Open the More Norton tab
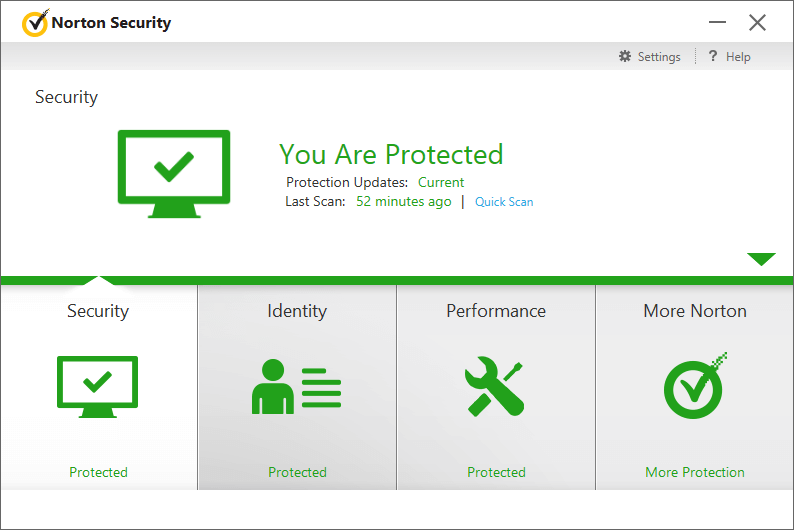 point(695,310)
